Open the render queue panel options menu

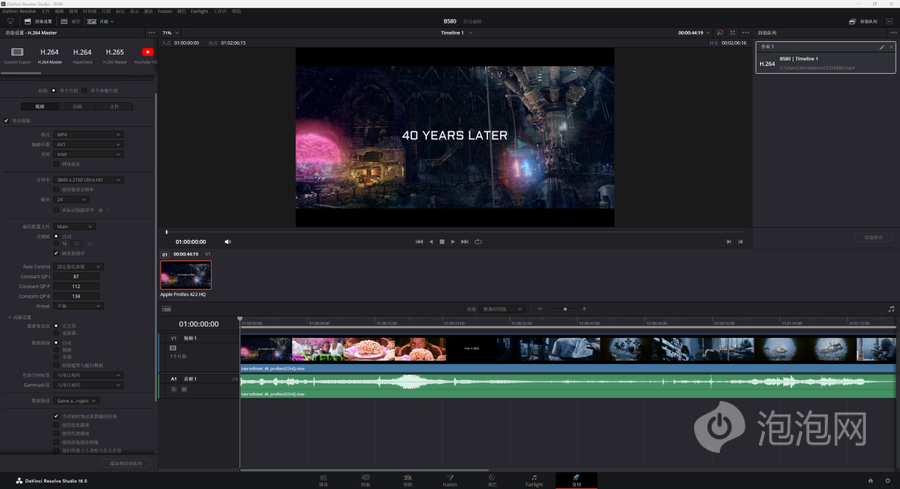893,33
